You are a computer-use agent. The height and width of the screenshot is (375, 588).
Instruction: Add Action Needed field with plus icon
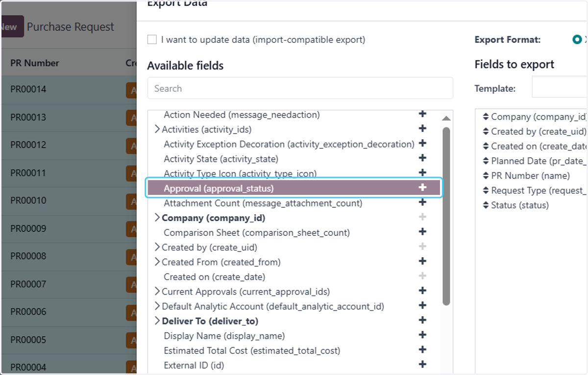[422, 114]
